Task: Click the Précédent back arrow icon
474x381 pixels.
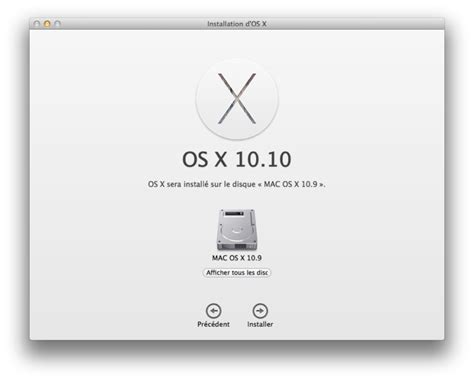Action: [x=213, y=311]
